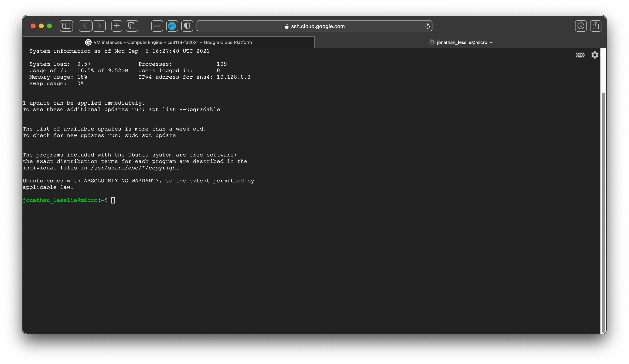This screenshot has width=629, height=364.
Task: Select the jonathan_lesslie@micro tab
Action: [x=460, y=42]
